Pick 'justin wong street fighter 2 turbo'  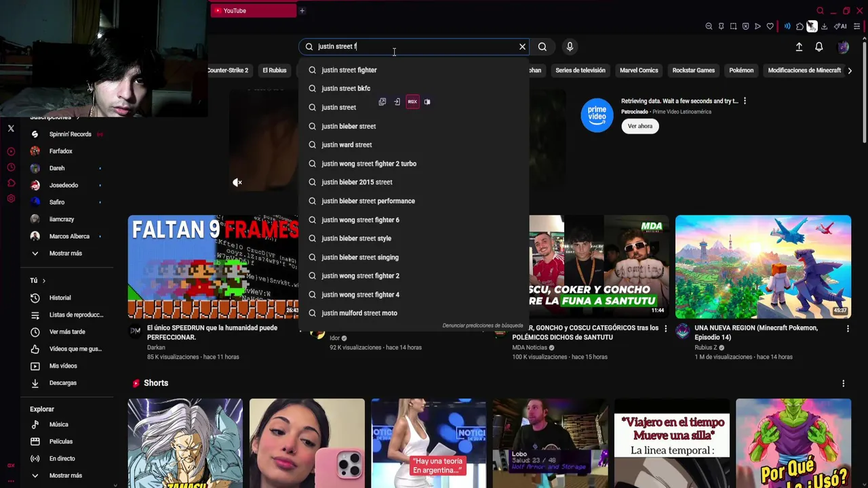[413, 163]
